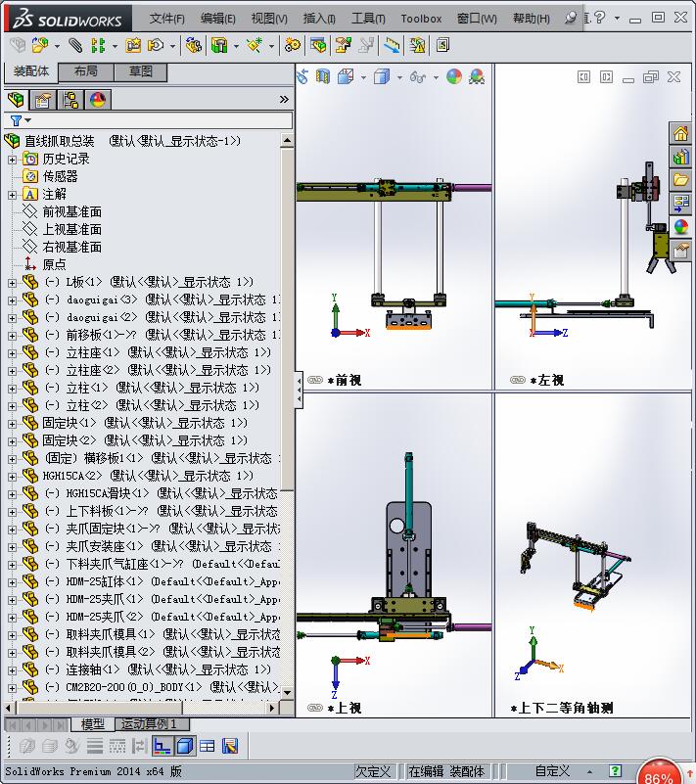696x784 pixels.
Task: Expand the 注解 tree node
Action: (12, 195)
